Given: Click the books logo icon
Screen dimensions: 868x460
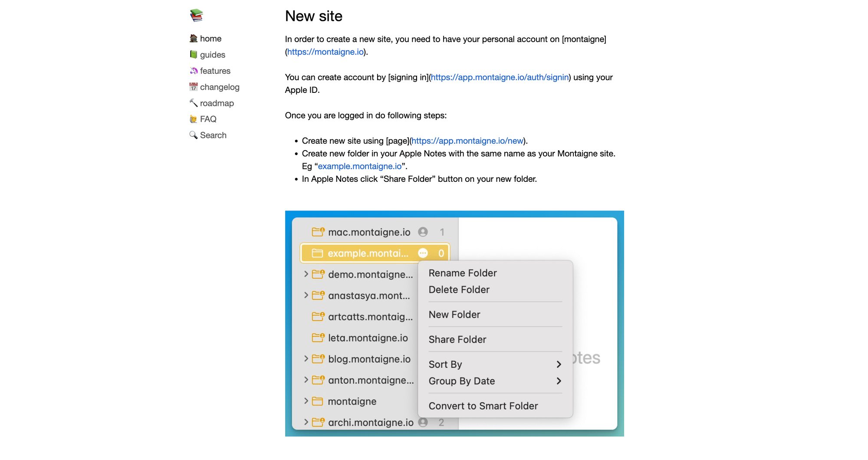Looking at the screenshot, I should 196,15.
